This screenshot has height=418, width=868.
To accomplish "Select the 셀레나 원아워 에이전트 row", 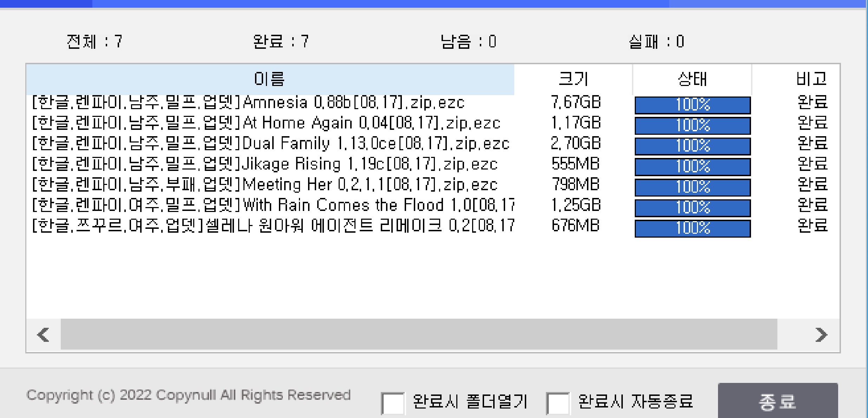I will [273, 226].
